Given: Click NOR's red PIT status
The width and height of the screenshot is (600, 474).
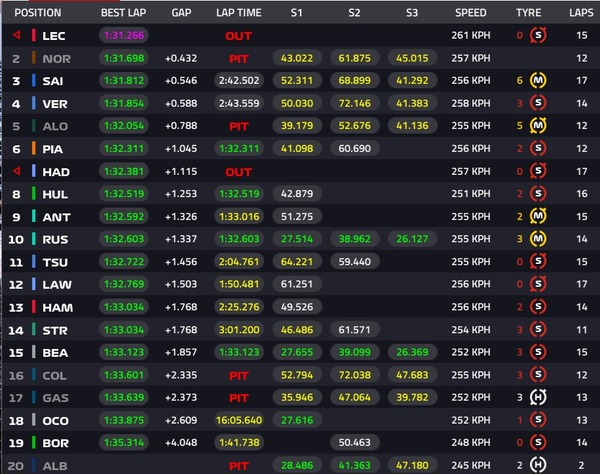Looking at the screenshot, I should point(239,59).
